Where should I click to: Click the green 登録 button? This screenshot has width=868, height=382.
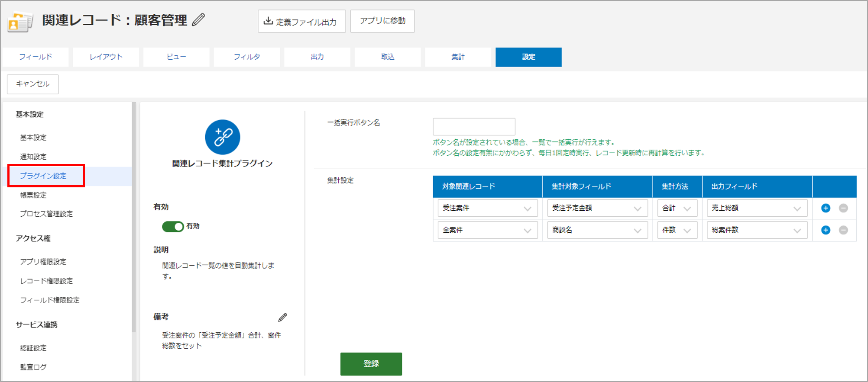371,364
